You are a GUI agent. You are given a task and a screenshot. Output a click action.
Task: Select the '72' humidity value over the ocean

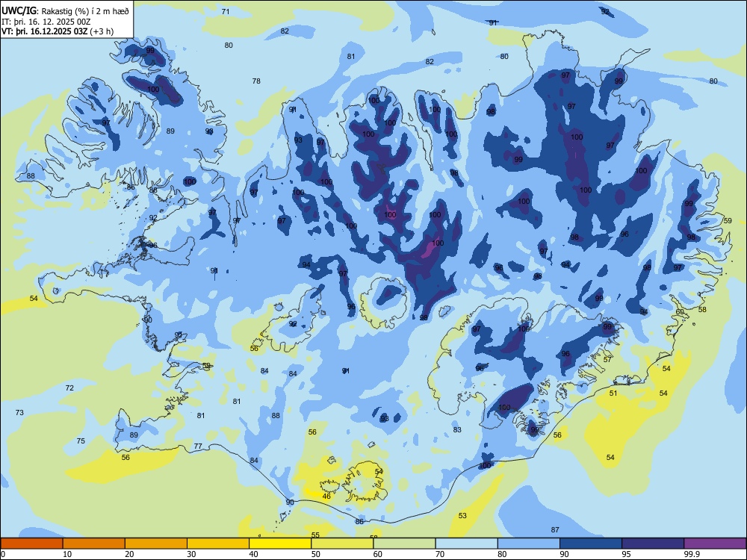[x=69, y=388]
